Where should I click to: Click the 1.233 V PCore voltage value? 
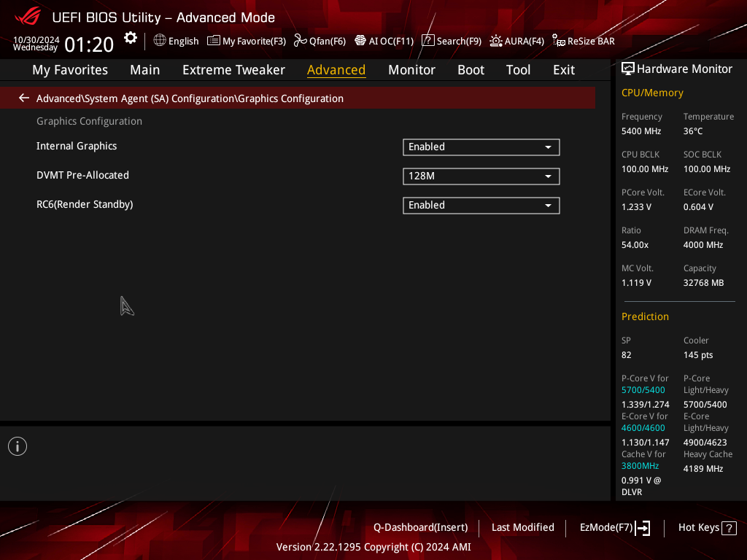coord(636,207)
